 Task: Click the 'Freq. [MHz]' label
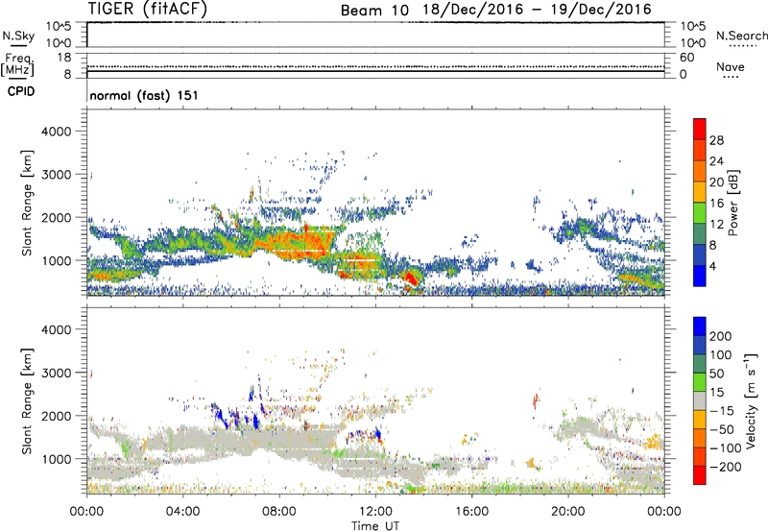(x=17, y=65)
